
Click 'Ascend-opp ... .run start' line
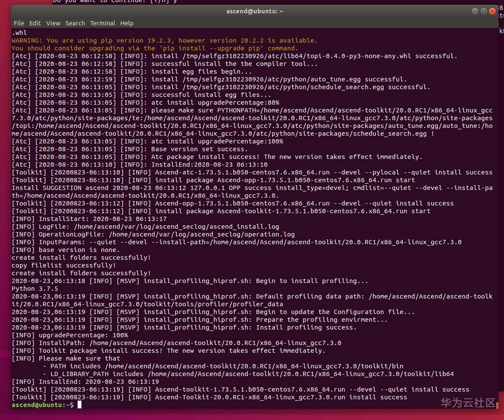[213, 180]
